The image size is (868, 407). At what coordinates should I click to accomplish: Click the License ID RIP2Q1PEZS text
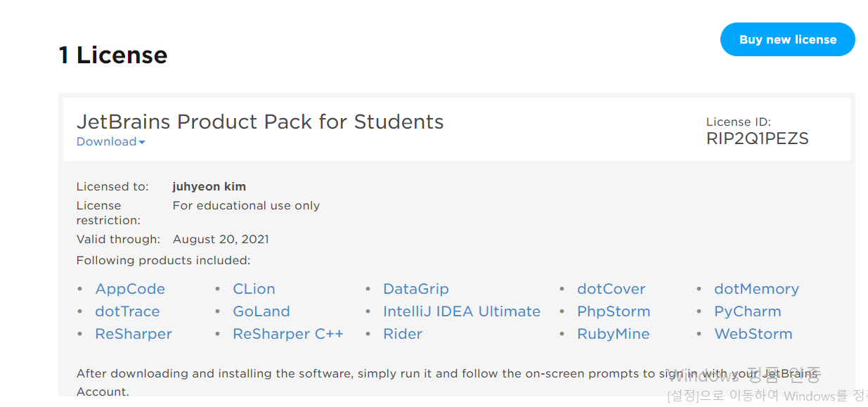tap(757, 138)
